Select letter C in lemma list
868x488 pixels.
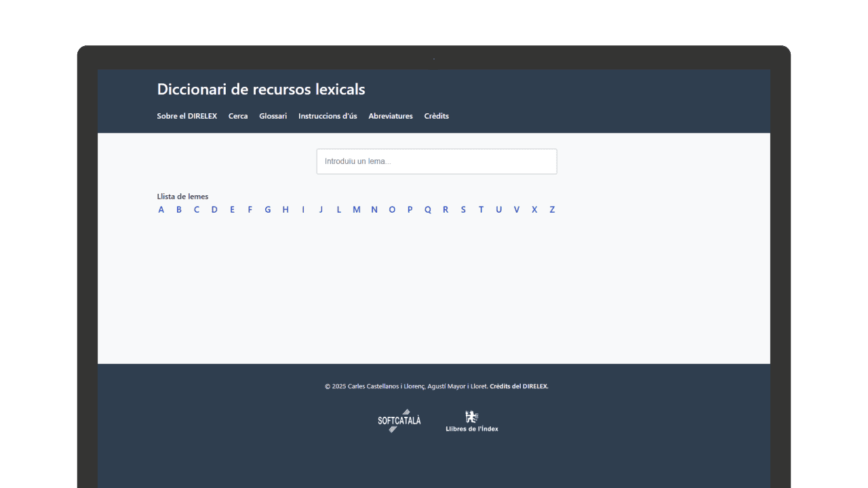point(197,209)
